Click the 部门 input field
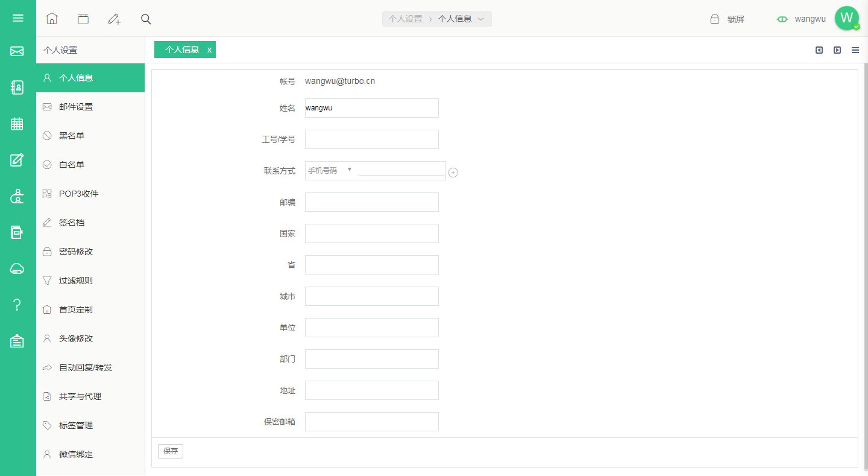Image resolution: width=868 pixels, height=476 pixels. tap(372, 359)
